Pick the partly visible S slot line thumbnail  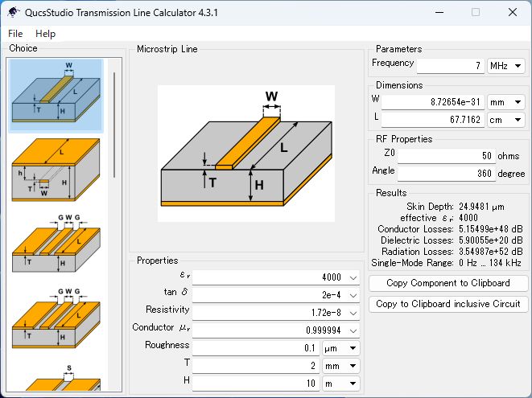[63, 377]
